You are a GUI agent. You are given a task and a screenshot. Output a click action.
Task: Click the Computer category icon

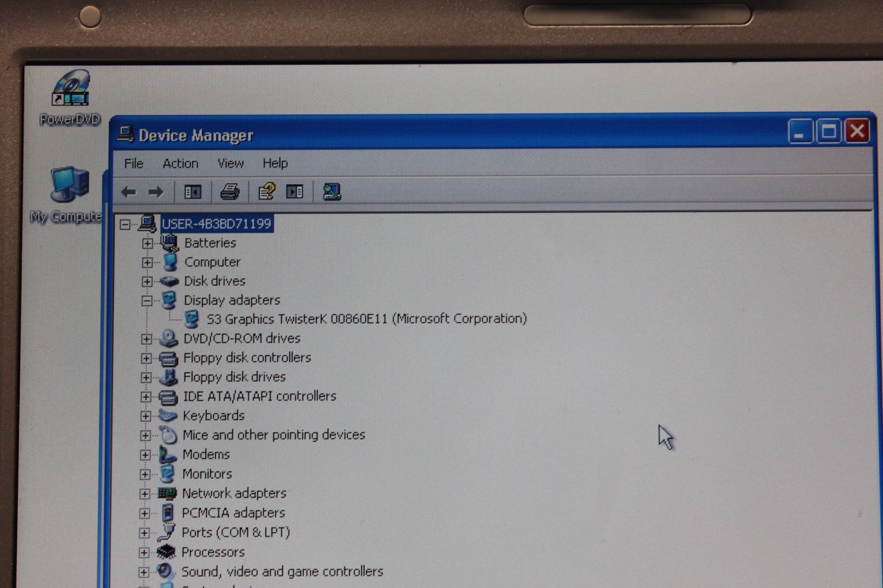(171, 262)
